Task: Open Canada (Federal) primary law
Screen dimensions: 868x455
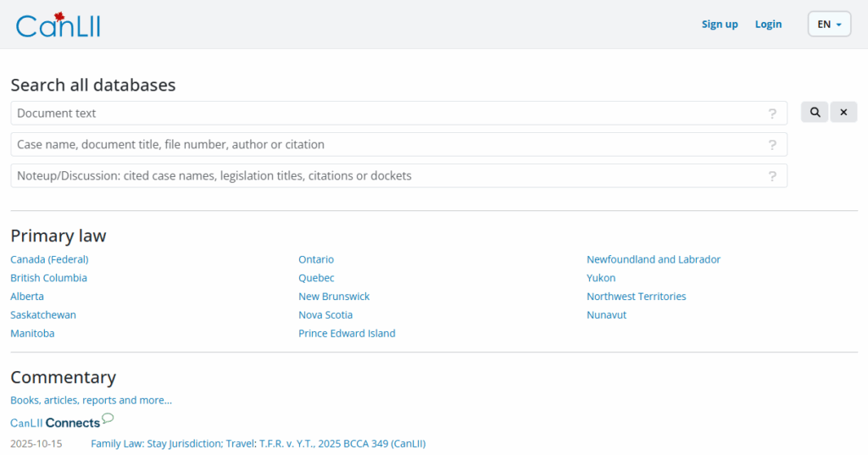Action: (x=49, y=259)
